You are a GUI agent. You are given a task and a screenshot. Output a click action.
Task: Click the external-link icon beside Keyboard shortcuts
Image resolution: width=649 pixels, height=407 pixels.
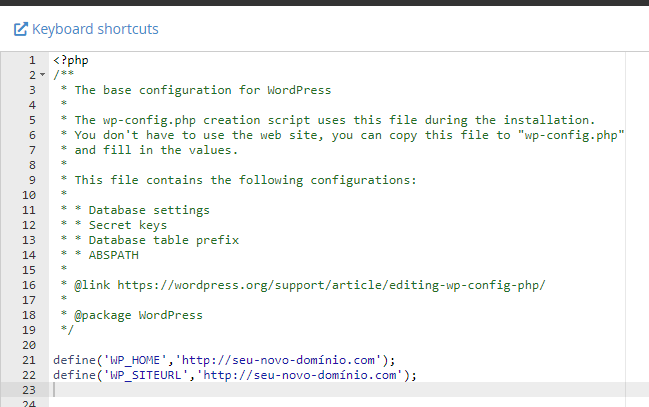tap(21, 29)
